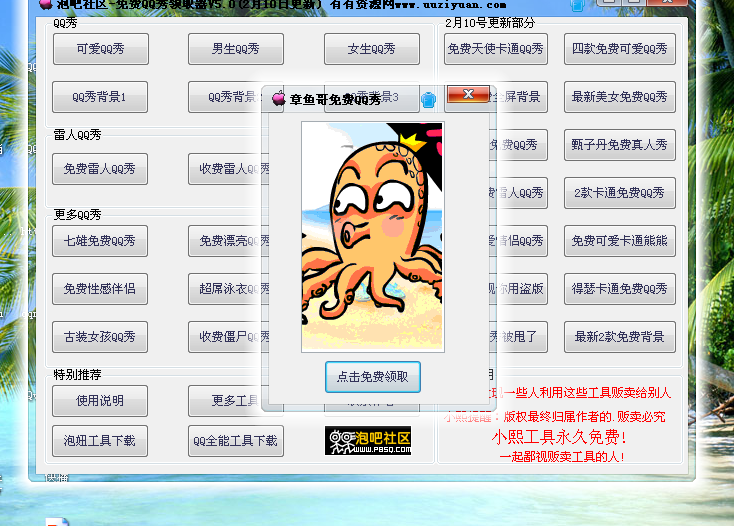Click the main window app icon
The height and width of the screenshot is (526, 734).
pyautogui.click(x=45, y=5)
